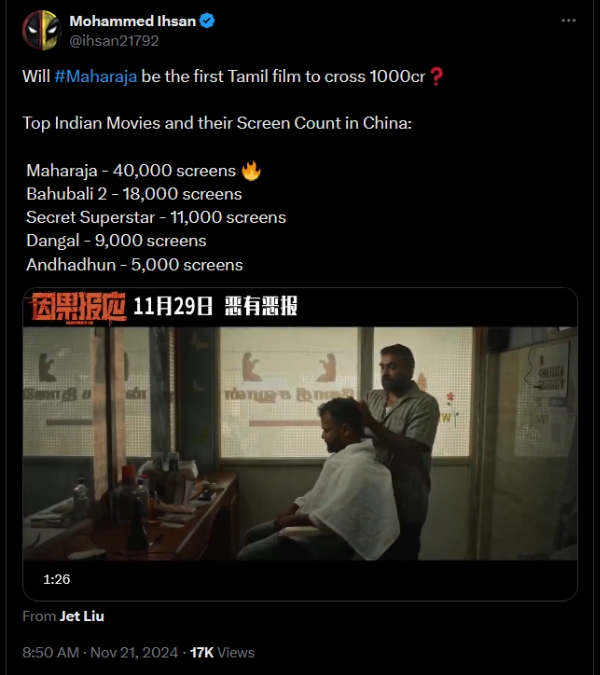Viewport: 600px width, 675px height.
Task: Open the three-dot more options menu
Action: (568, 21)
